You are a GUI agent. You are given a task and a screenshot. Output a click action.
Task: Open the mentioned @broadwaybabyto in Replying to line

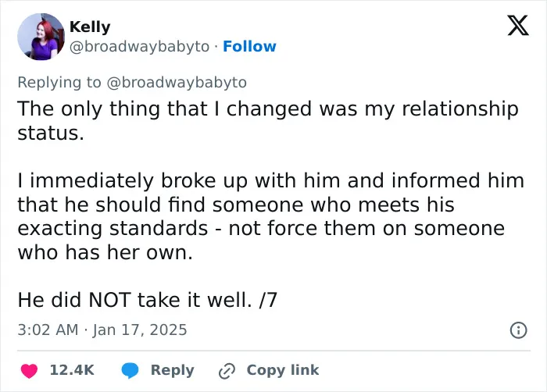(177, 83)
